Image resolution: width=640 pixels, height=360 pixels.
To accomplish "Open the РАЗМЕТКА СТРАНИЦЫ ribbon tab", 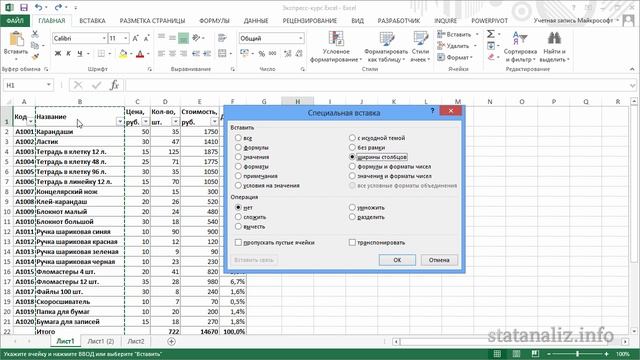I will click(x=152, y=20).
